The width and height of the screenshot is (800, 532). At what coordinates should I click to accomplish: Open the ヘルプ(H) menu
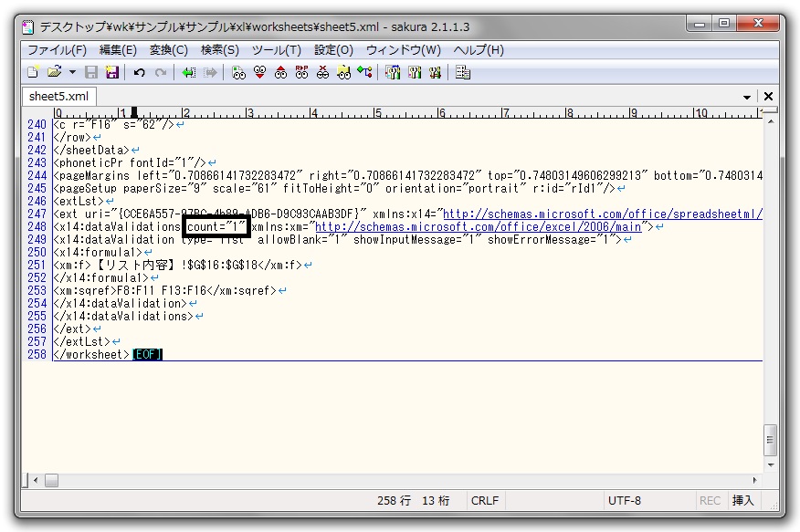pos(479,50)
